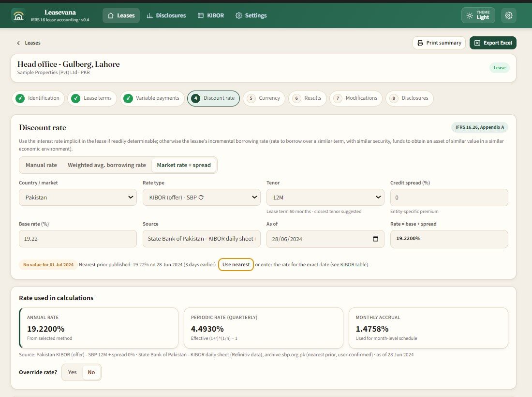Open the Disclosures nav item in header
Screen dimensions: 532x397
166,15
